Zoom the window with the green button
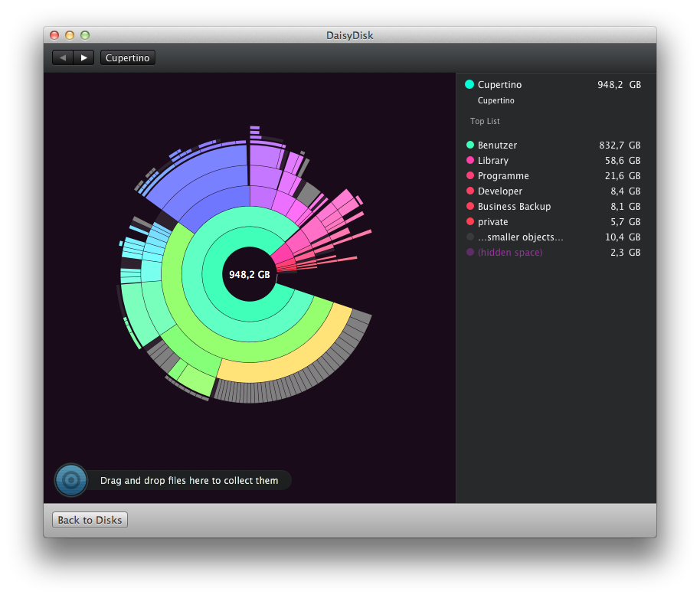 tap(85, 35)
